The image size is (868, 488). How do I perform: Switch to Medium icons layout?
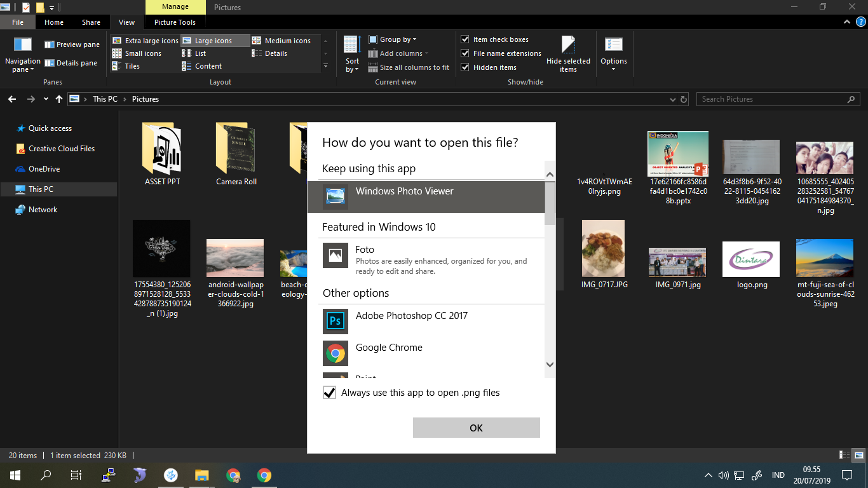click(281, 41)
